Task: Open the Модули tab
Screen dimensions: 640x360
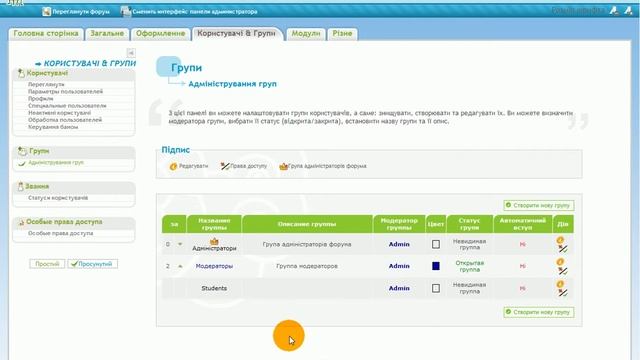Action: pos(306,34)
